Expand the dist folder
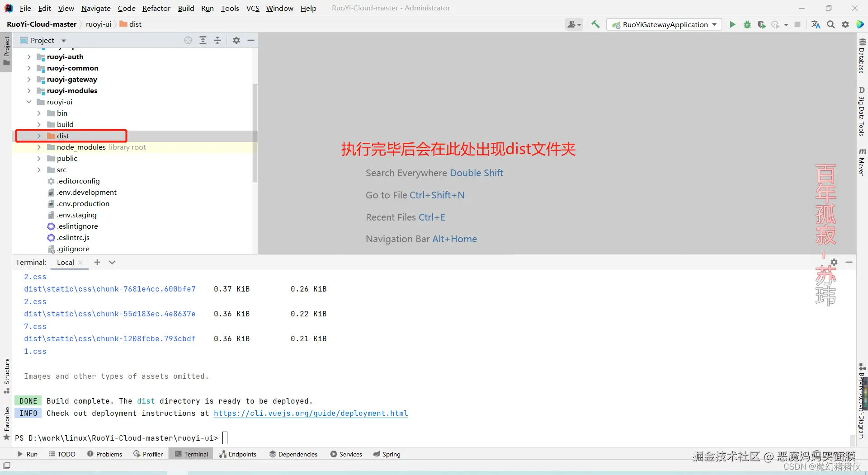Screen dimensions: 868x475 coord(39,136)
